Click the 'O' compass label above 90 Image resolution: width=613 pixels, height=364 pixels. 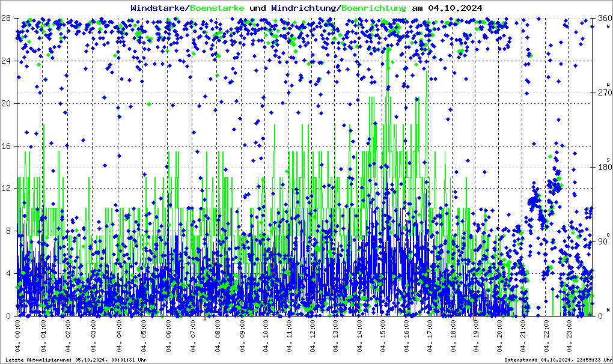pyautogui.click(x=608, y=234)
